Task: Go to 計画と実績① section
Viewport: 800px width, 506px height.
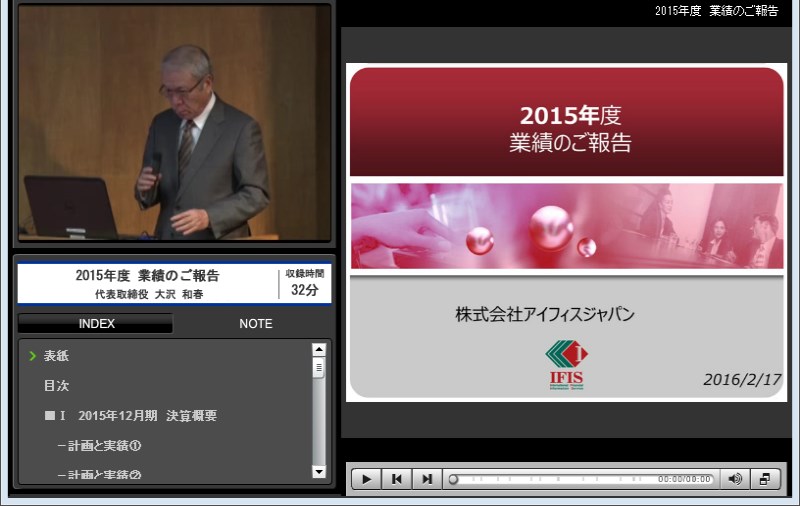Action: coord(99,445)
